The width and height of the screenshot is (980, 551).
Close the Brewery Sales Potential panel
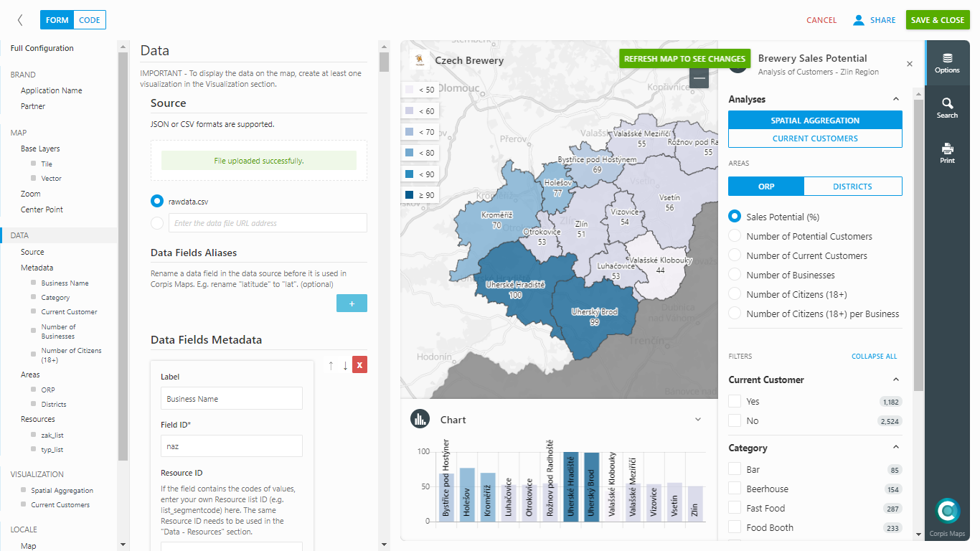tap(910, 64)
